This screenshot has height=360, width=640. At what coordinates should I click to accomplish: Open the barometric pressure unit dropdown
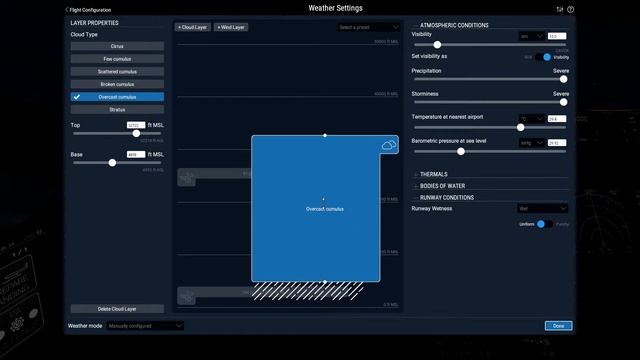coord(532,143)
